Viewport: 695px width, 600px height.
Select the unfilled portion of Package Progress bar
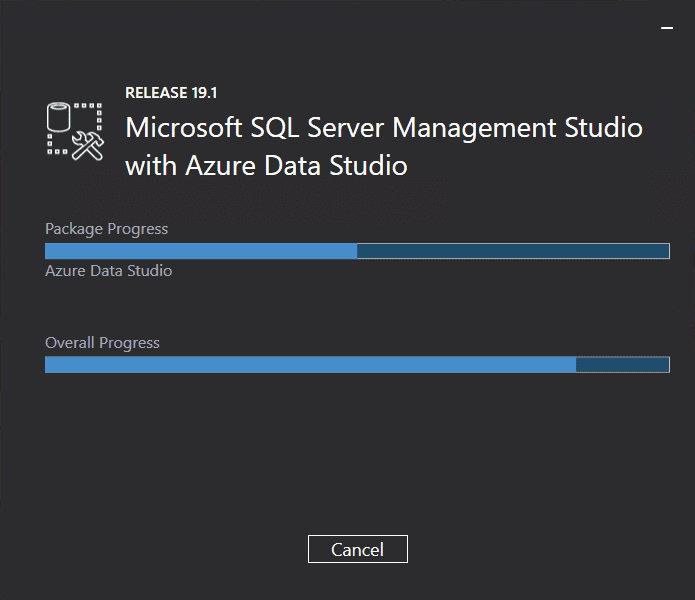click(x=513, y=251)
